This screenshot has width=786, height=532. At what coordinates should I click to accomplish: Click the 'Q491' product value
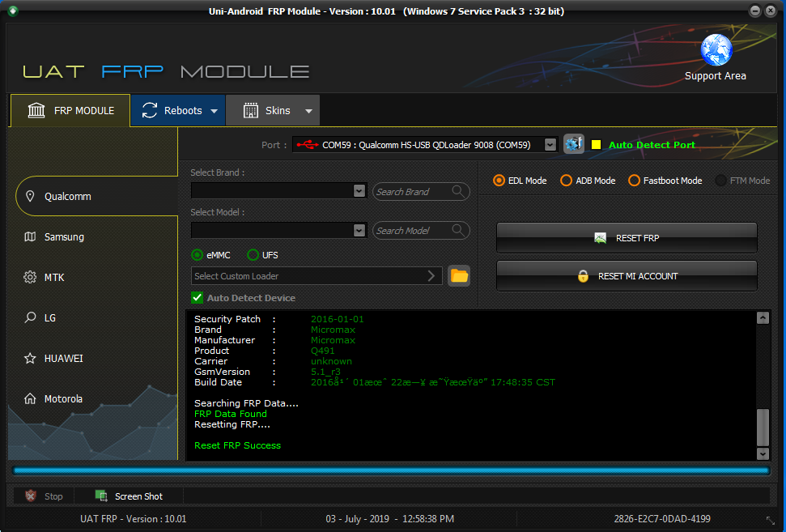[x=322, y=351]
